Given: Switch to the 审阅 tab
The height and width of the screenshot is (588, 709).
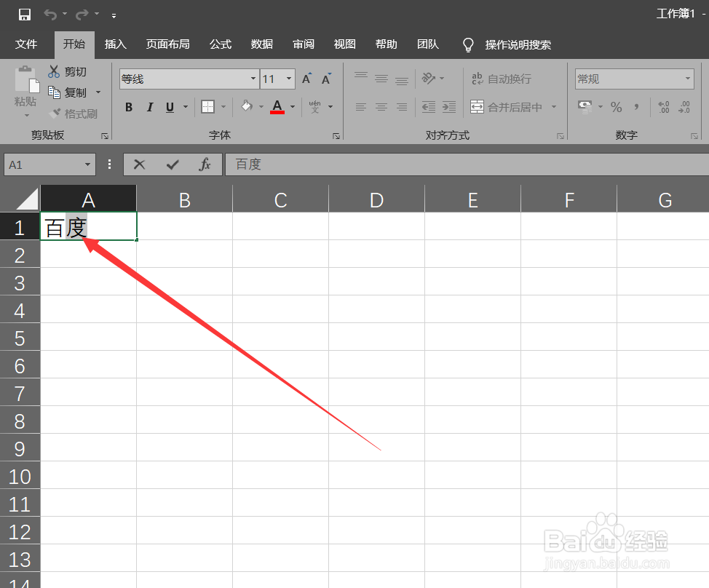Looking at the screenshot, I should (304, 44).
